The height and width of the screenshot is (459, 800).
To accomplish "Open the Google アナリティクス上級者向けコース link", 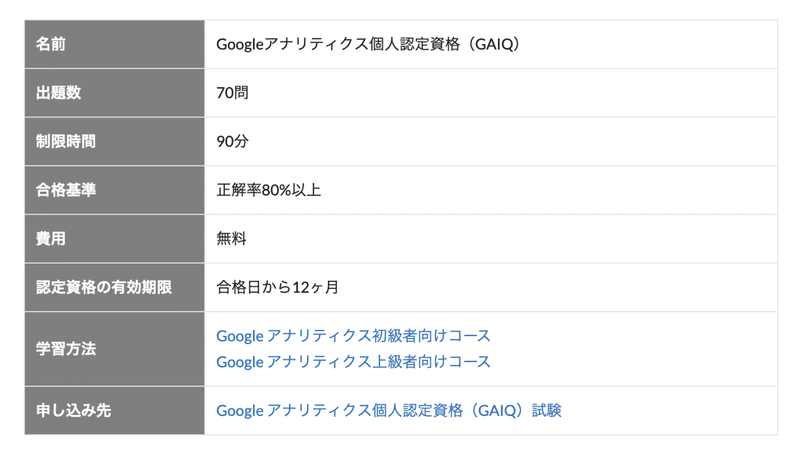I will tap(353, 362).
